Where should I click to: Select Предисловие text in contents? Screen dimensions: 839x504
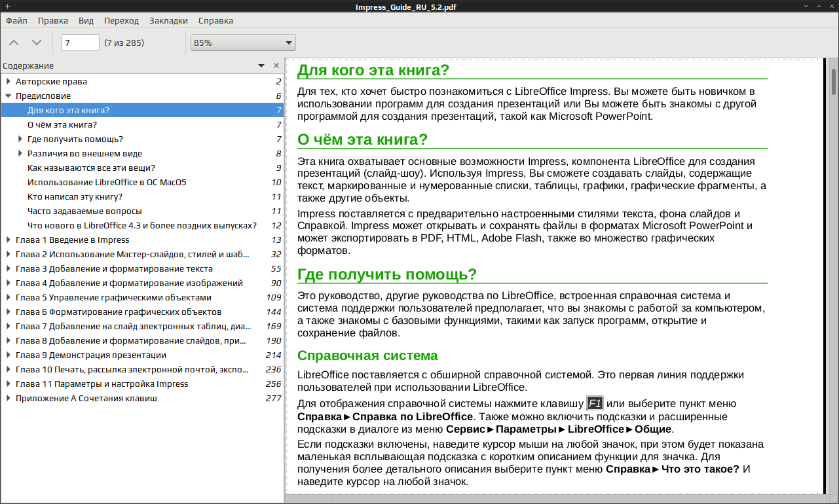43,96
